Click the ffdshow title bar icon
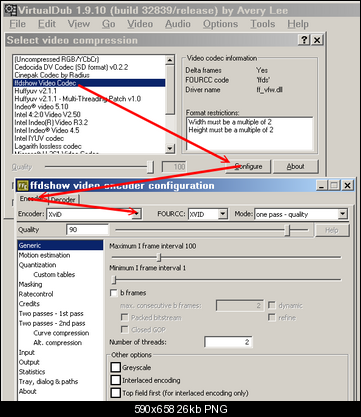Image resolution: width=361 pixels, height=417 pixels. 23,185
